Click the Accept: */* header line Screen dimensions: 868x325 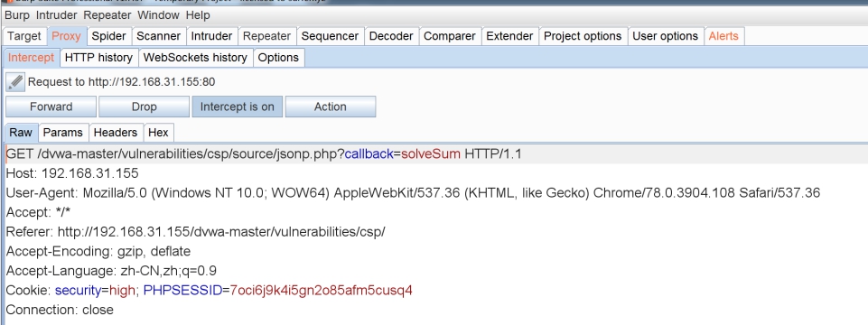pyautogui.click(x=38, y=212)
